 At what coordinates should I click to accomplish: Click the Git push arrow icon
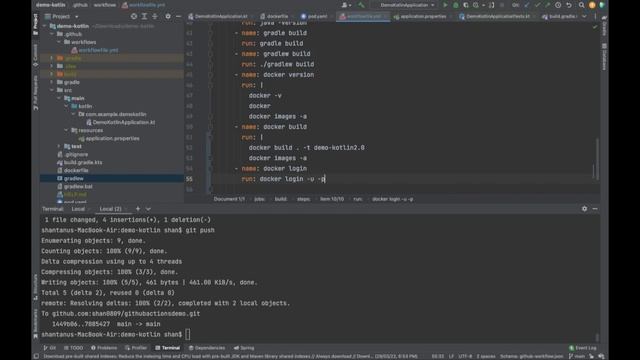point(547,5)
